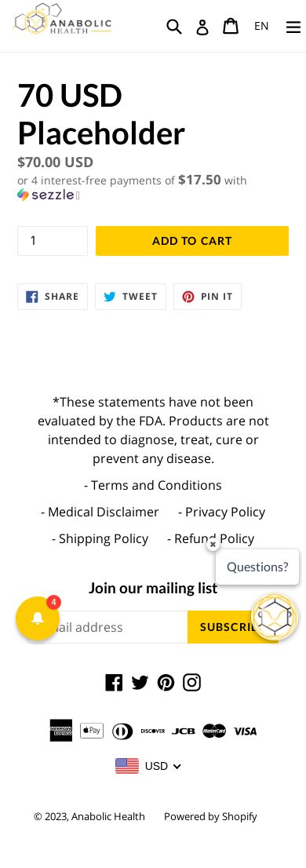Tweet this product
The width and height of the screenshot is (306, 868).
[130, 297]
